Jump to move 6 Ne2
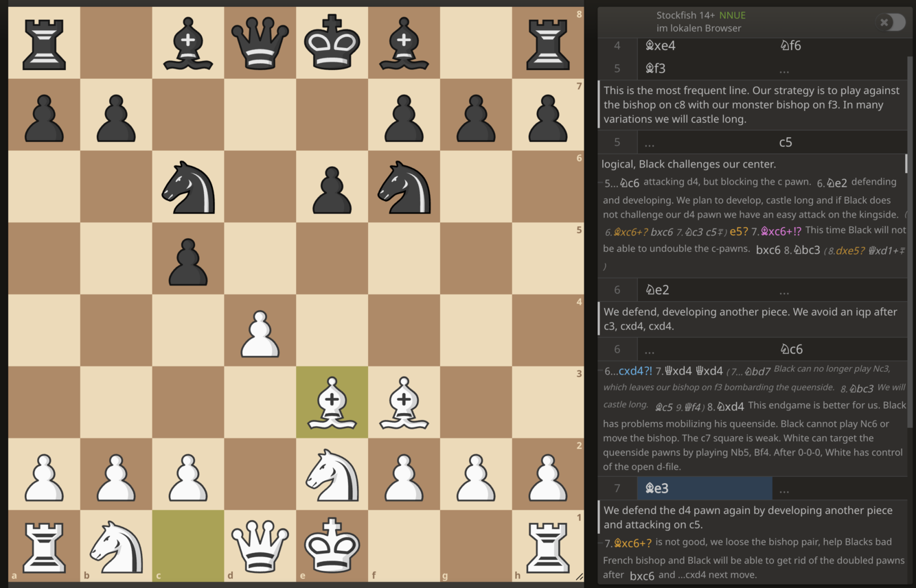Viewport: 916px width, 588px height. [705, 290]
